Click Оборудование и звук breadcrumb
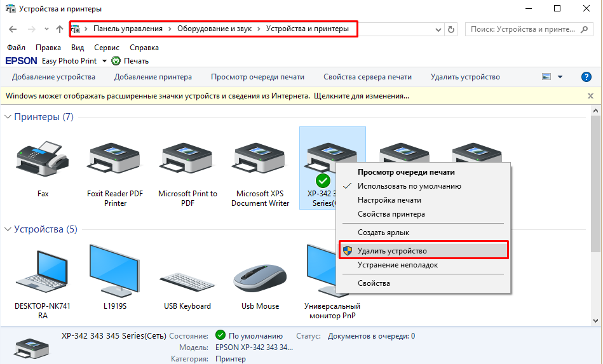Image resolution: width=603 pixels, height=364 pixels. 214,29
